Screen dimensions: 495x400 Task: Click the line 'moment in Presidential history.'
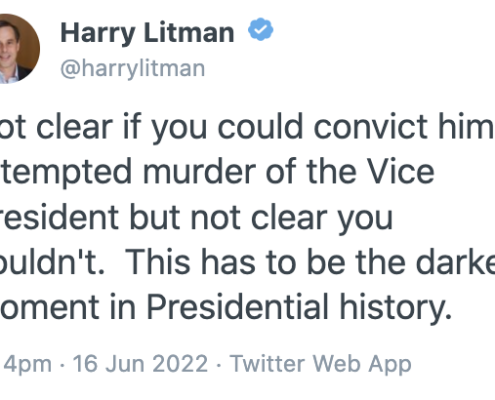[x=226, y=307]
